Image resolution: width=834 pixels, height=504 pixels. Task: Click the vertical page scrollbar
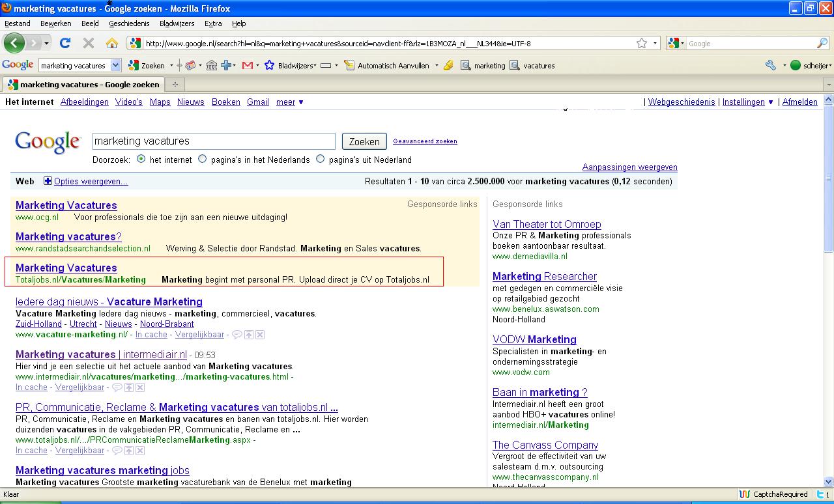(829, 293)
